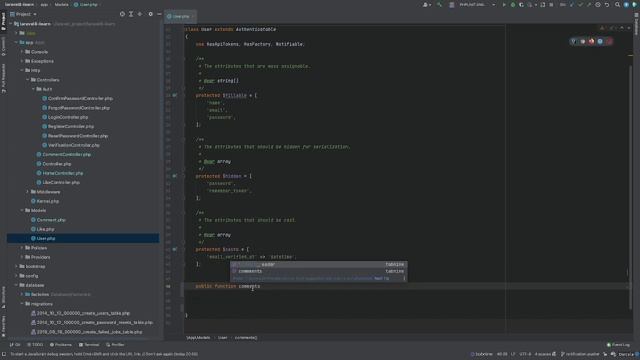
Task: Fold the $fillable array code block
Action: pyautogui.click(x=184, y=95)
